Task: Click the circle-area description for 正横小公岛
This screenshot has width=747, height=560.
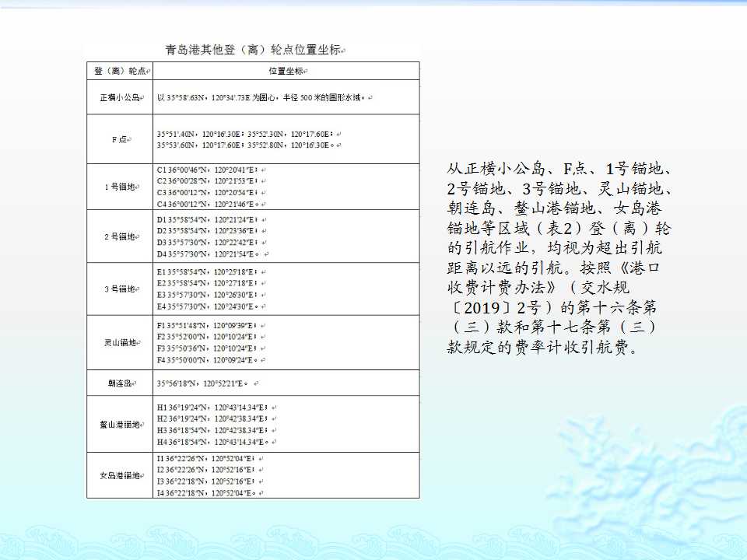Action: pyautogui.click(x=262, y=97)
